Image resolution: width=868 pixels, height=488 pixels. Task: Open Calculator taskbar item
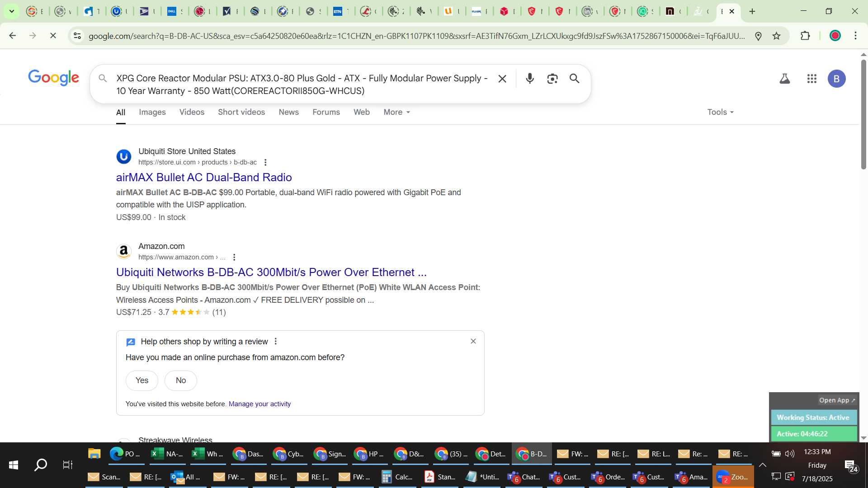tap(397, 477)
